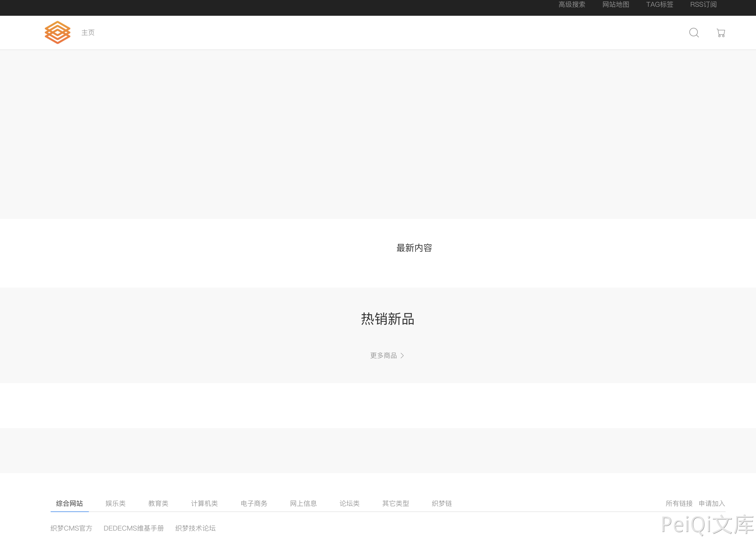The height and width of the screenshot is (539, 756).
Task: Select 网上信息 tab
Action: [303, 503]
